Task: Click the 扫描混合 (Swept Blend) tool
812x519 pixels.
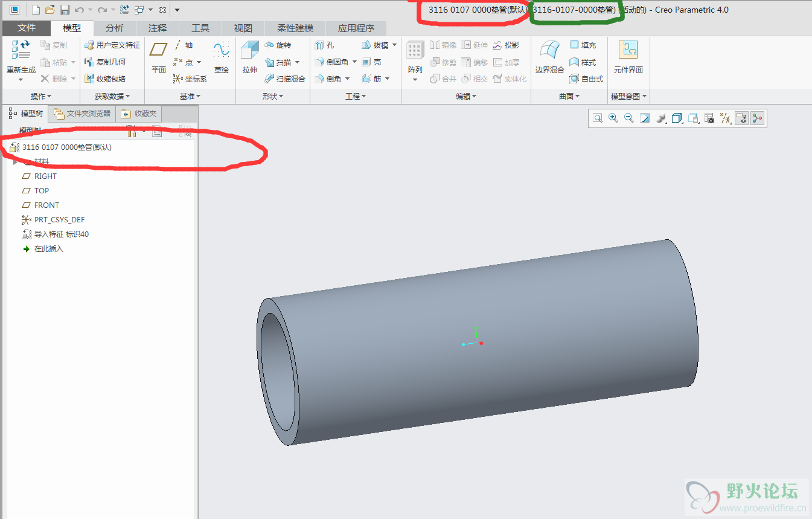Action: [285, 79]
